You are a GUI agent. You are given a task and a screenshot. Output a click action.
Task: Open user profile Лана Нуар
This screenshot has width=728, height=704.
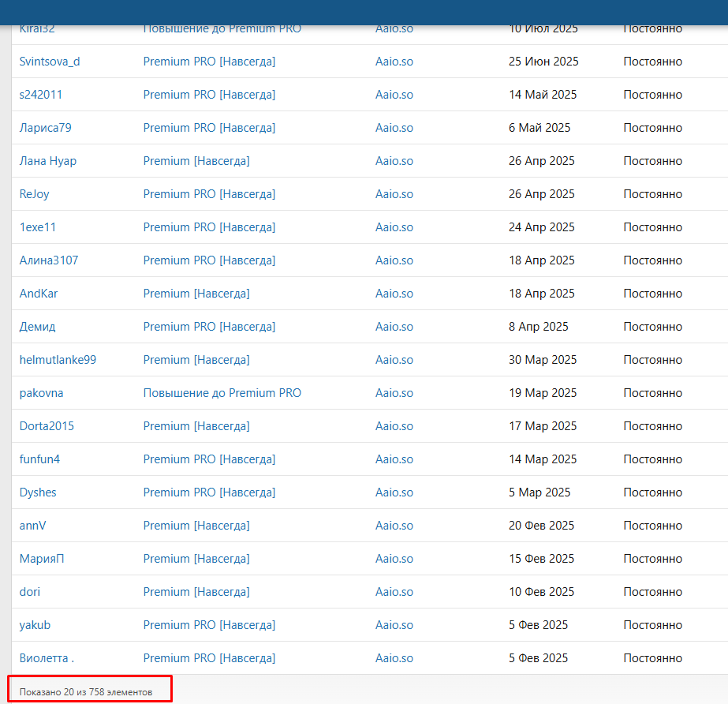48,161
